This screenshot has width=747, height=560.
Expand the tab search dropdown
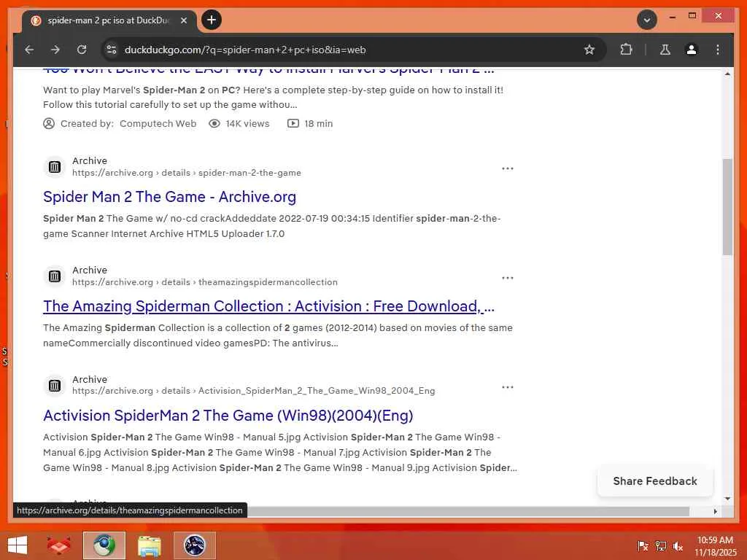click(647, 20)
